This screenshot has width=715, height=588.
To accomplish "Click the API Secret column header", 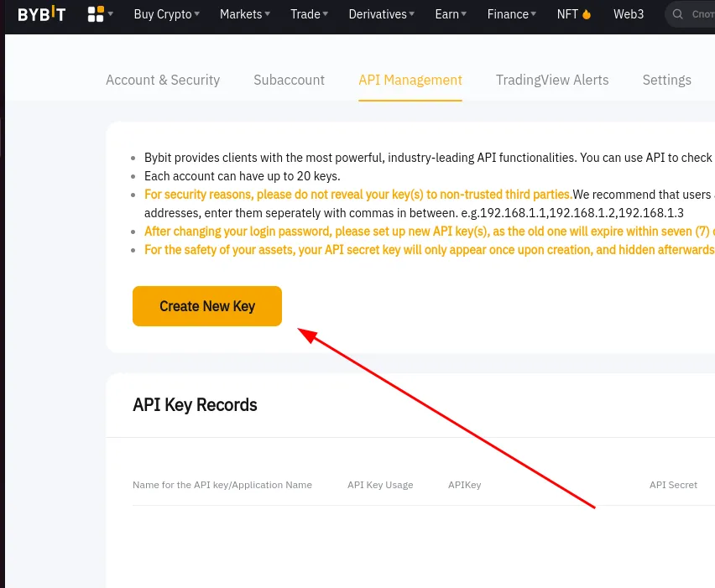I will 673,485.
